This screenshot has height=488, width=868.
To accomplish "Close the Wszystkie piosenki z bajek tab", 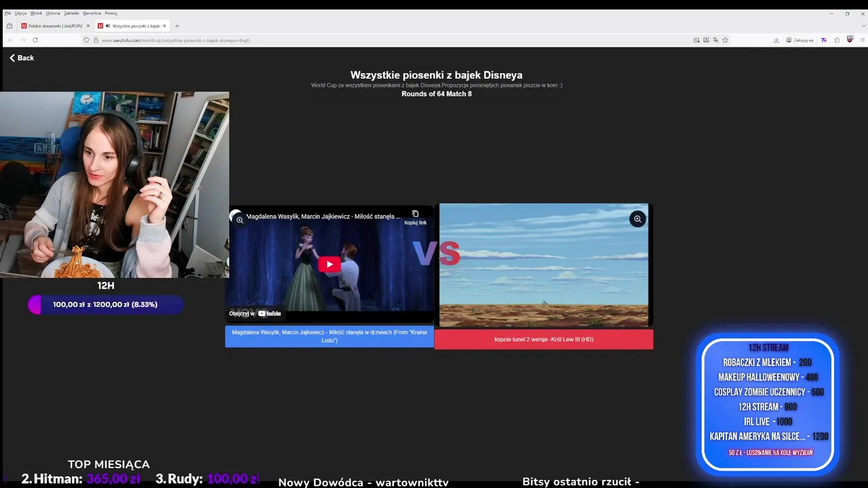I will pyautogui.click(x=164, y=26).
